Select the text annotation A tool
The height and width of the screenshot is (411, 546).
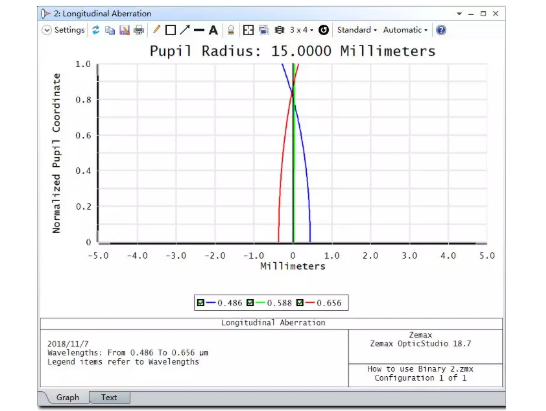click(213, 30)
